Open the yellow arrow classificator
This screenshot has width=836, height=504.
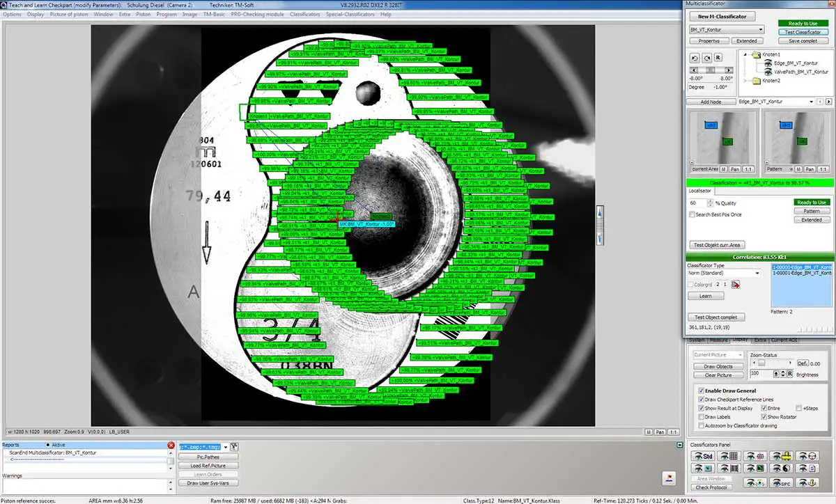coord(781,456)
